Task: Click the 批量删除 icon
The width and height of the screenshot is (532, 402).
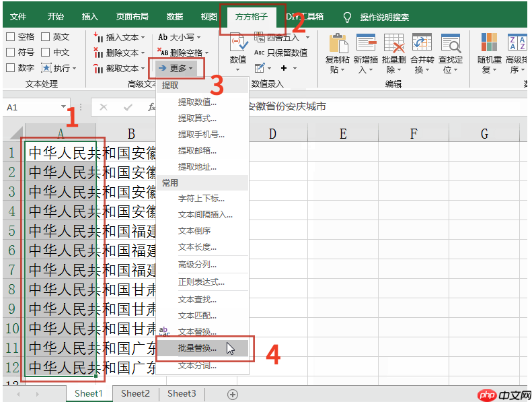Action: 394,43
